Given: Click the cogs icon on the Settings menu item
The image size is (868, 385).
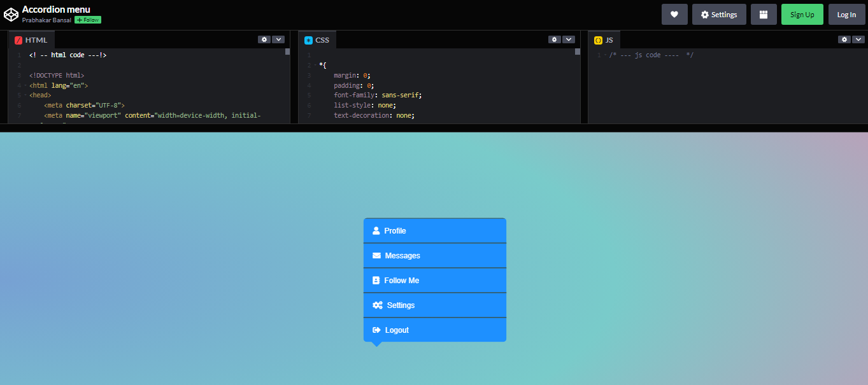Looking at the screenshot, I should coord(376,305).
